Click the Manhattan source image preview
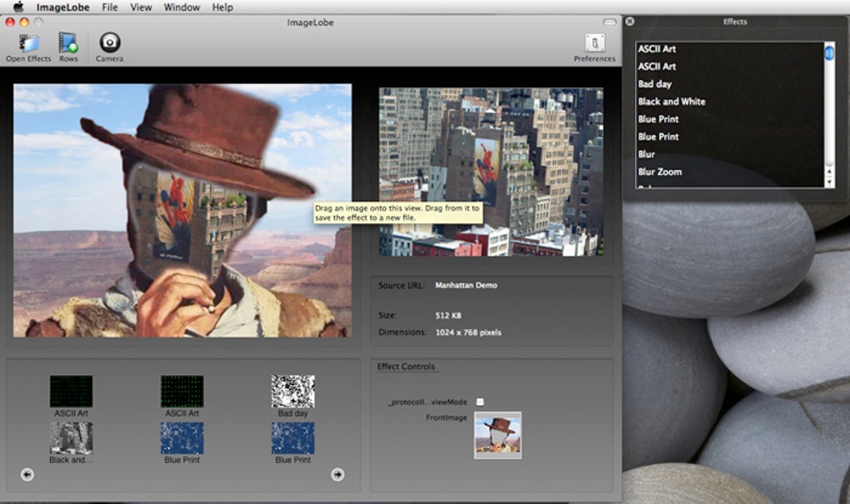The height and width of the screenshot is (504, 850). pos(491,172)
